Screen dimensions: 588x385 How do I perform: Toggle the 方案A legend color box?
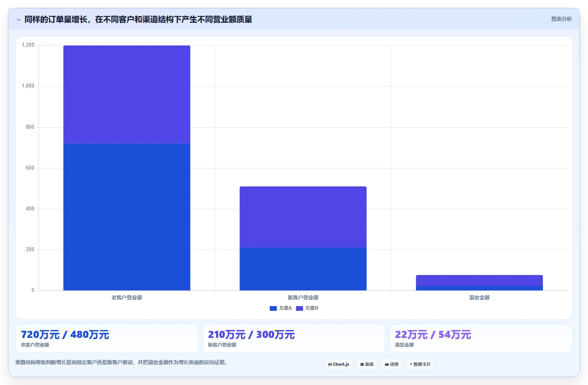(x=273, y=308)
